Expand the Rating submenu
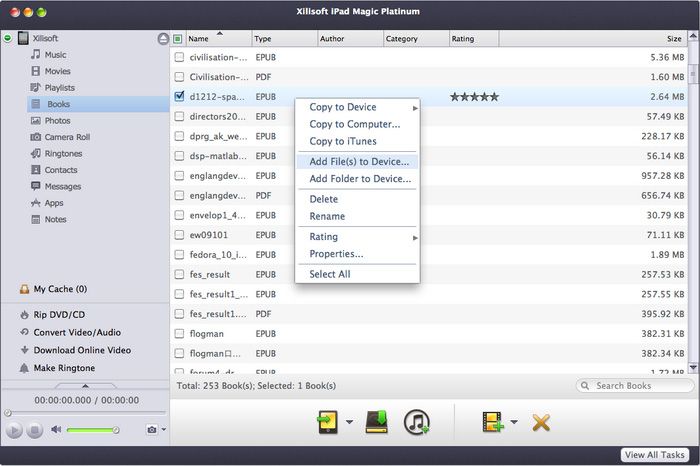700x466 pixels. coord(358,237)
